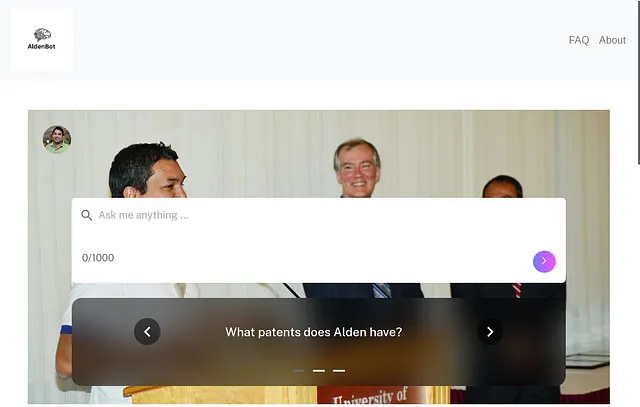640x407 pixels.
Task: Click the smiling gray-haired man in photo
Action: pyautogui.click(x=357, y=168)
